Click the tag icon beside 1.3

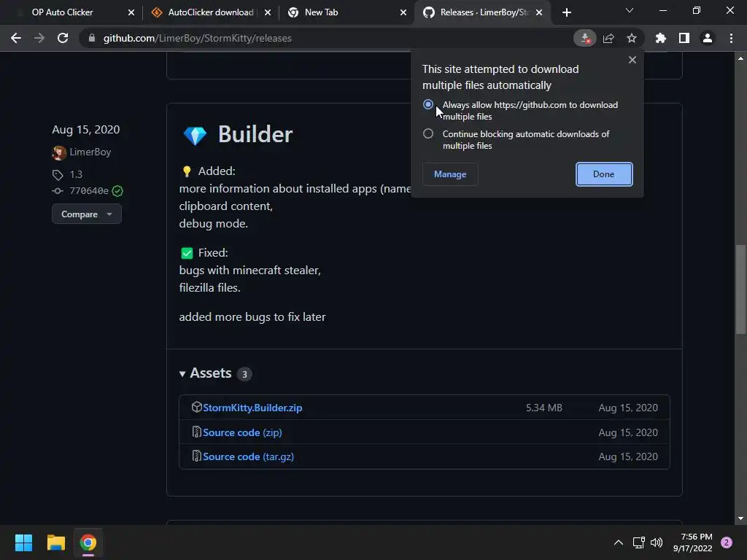pos(58,175)
